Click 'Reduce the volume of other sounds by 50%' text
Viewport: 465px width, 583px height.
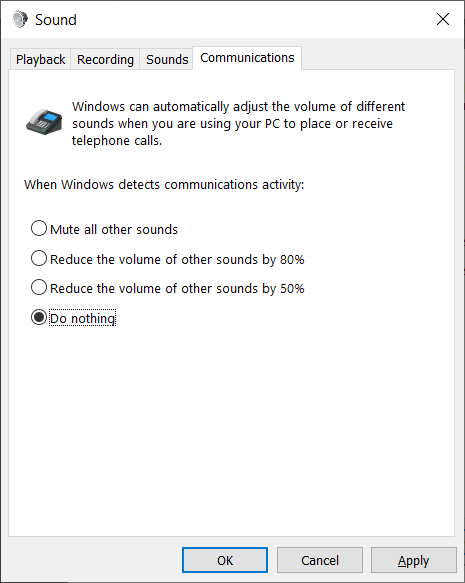177,289
